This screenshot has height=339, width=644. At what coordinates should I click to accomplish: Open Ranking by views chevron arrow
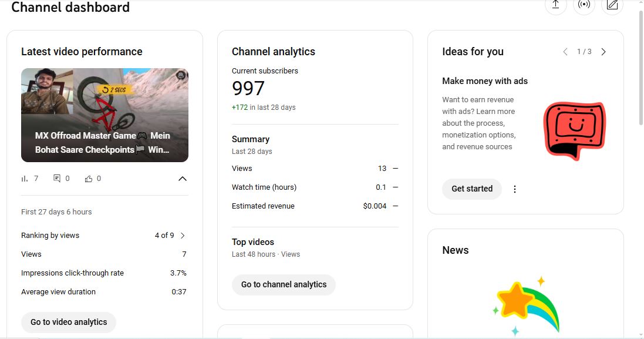point(183,236)
